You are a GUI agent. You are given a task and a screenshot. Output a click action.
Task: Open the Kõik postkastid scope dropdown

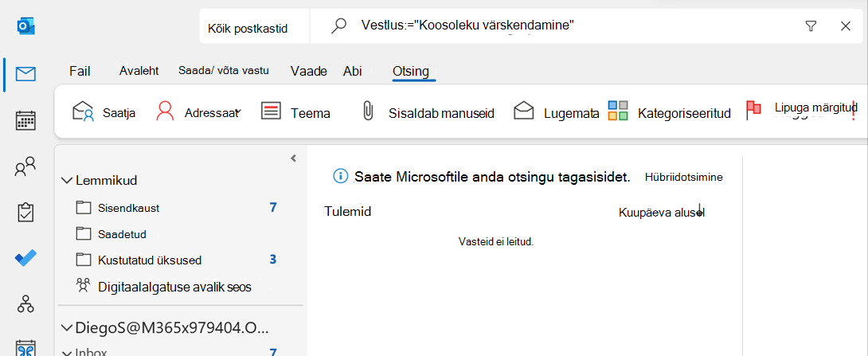(254, 26)
